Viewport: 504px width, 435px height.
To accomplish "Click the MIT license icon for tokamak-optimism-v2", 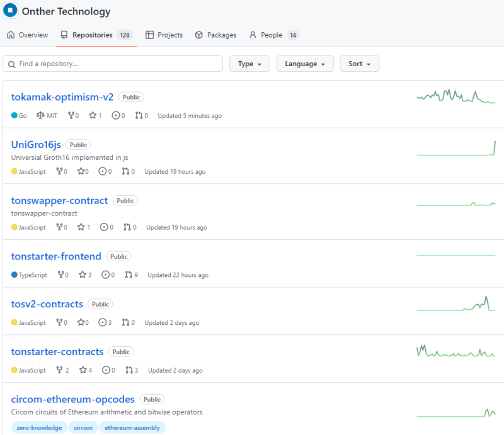I will coord(40,115).
